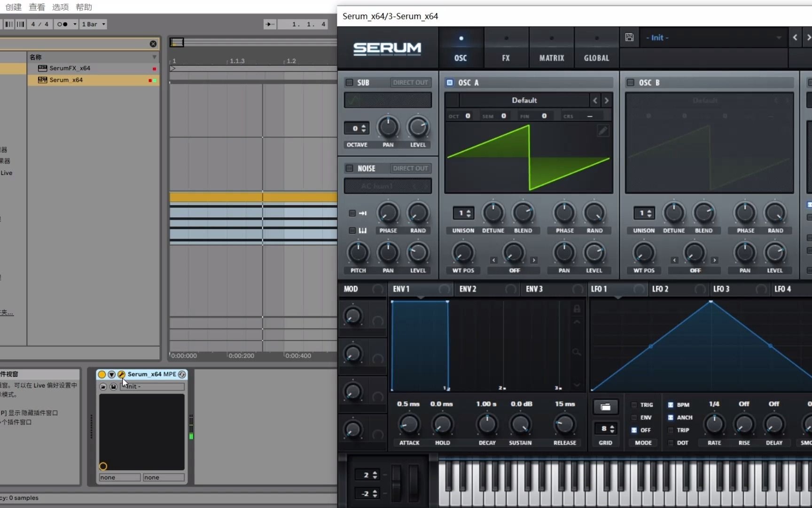The image size is (812, 508).
Task: Click the LFO 1 RATE knob
Action: [714, 424]
